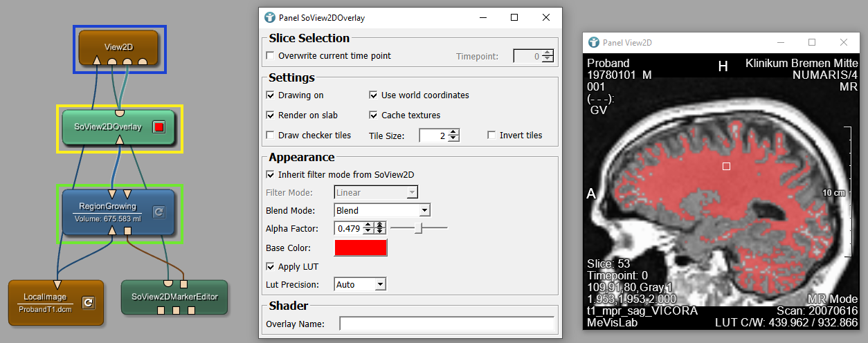Disable Use world coordinates checkbox
Screen dimensions: 868x343
click(x=374, y=95)
